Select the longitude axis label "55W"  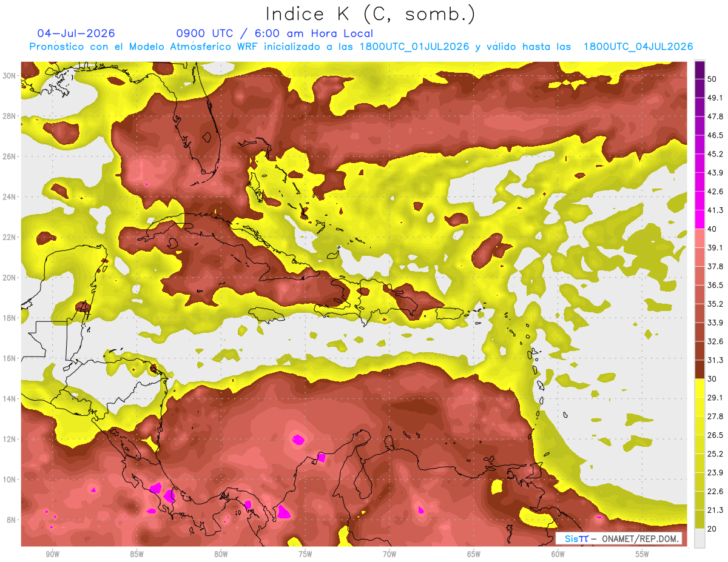tap(642, 555)
